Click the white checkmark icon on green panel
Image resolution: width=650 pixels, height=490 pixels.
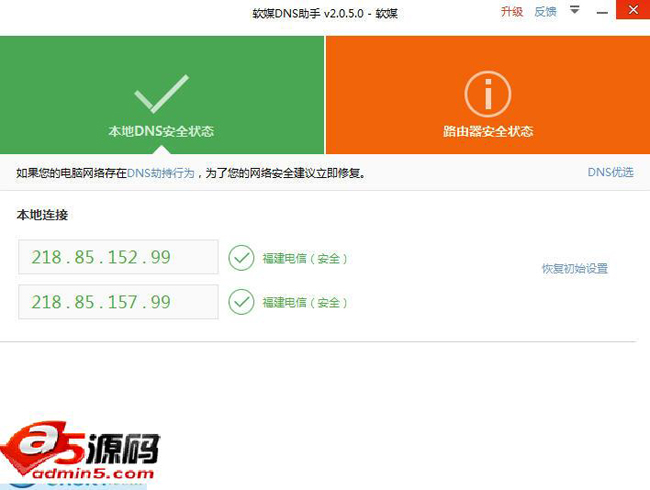(x=162, y=94)
